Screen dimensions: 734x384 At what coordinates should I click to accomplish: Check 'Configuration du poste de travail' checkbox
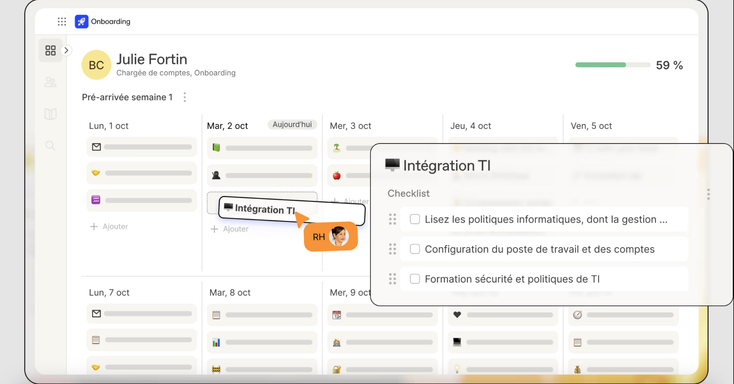click(415, 249)
